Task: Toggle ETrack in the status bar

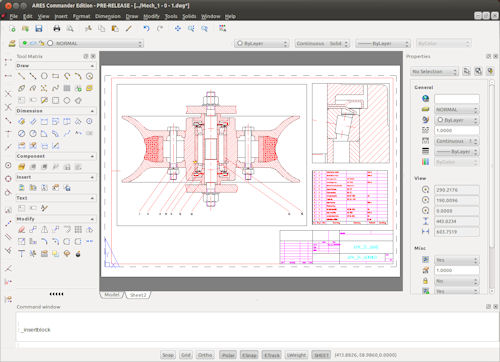Action: click(272, 355)
